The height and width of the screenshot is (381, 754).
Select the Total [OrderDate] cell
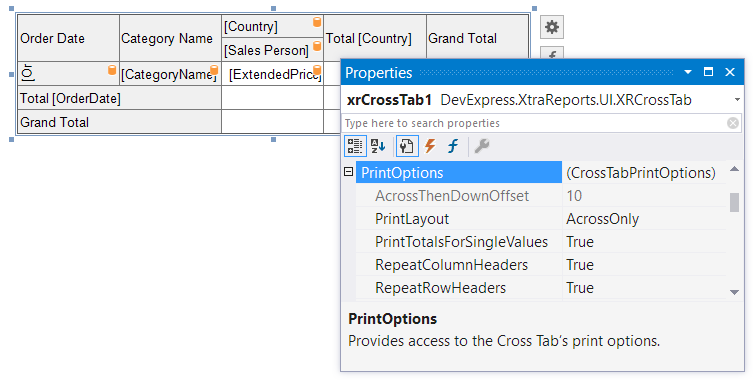[119, 98]
